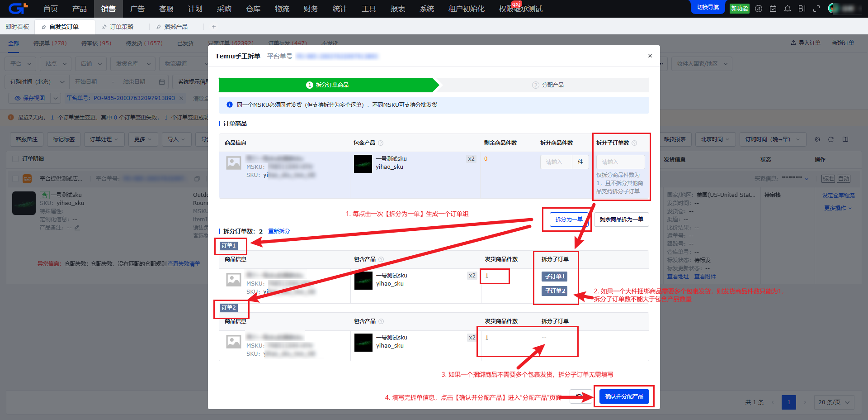Expand the 买家信息 chevron
The height and width of the screenshot is (420, 868).
[x=807, y=179]
